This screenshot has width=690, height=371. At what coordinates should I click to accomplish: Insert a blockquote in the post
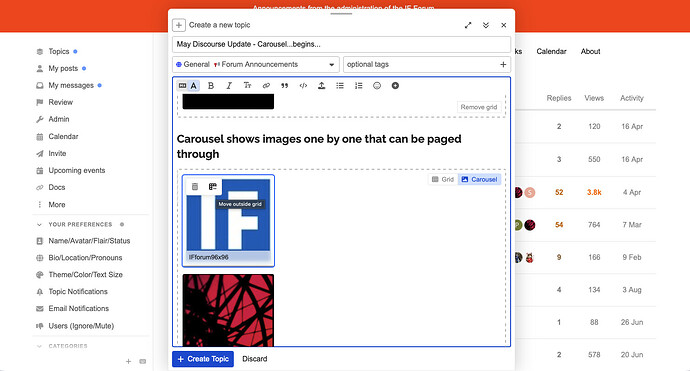pos(284,86)
